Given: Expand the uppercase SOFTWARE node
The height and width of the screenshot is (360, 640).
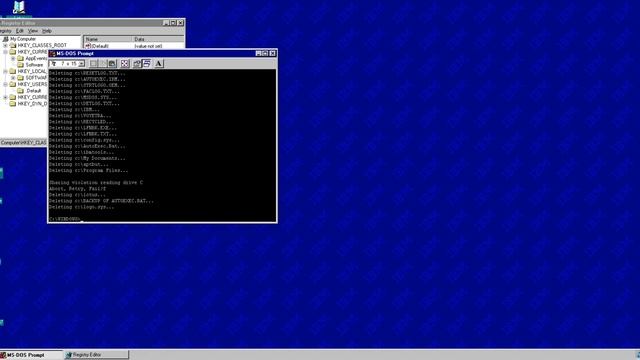Looking at the screenshot, I should (x=13, y=78).
